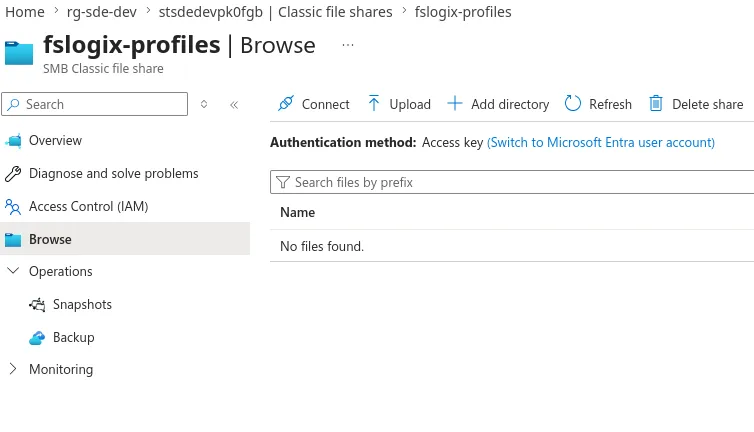Open stsdedevpk0fgb Classic file shares breadcrumb
Viewport: 754px width, 432px height.
(x=276, y=12)
